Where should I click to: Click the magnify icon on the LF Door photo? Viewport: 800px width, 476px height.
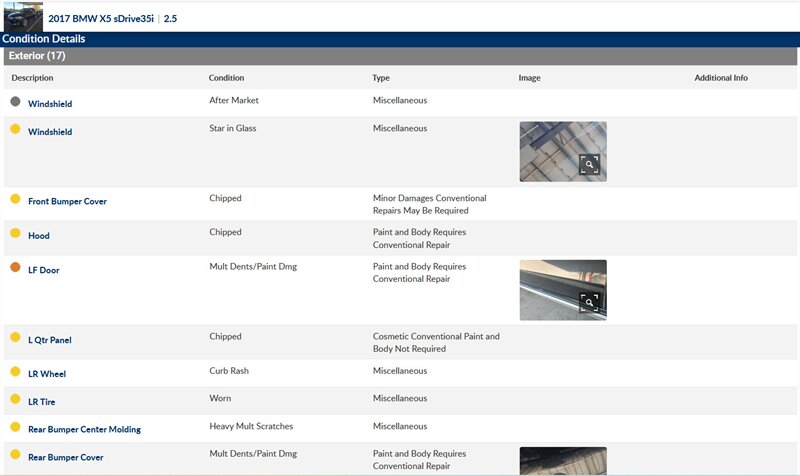[x=589, y=302]
